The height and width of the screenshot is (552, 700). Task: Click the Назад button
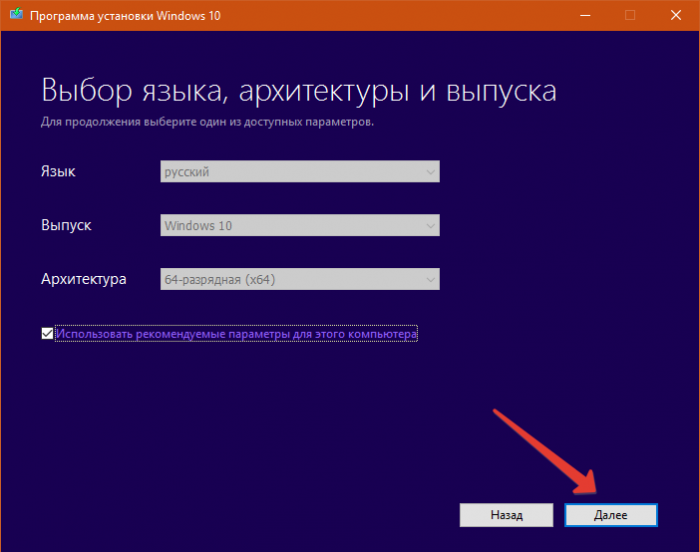(506, 515)
